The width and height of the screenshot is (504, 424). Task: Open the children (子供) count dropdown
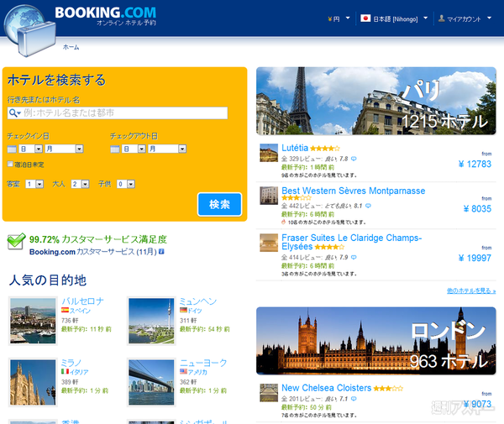[x=126, y=184]
